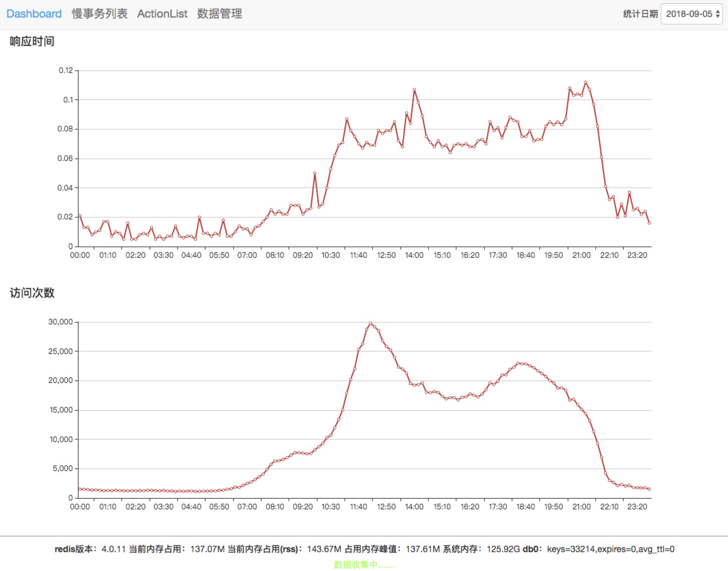728x571 pixels.
Task: Click the 统计日期 label
Action: tap(640, 14)
